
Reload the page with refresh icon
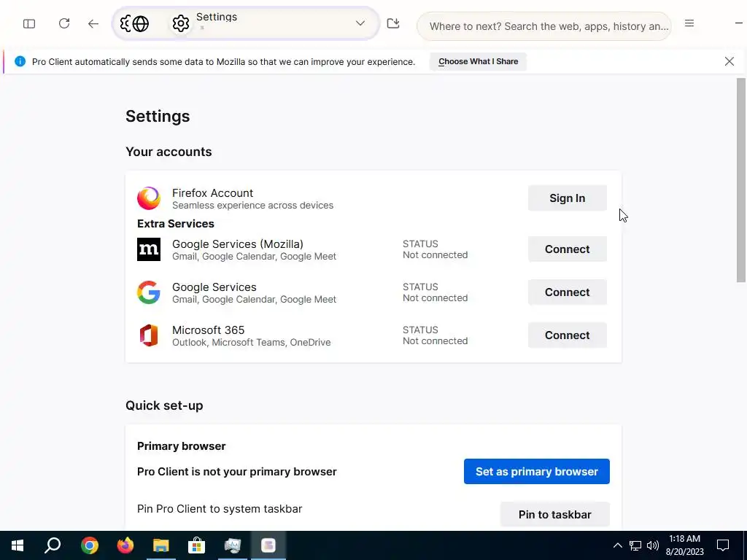tap(64, 23)
